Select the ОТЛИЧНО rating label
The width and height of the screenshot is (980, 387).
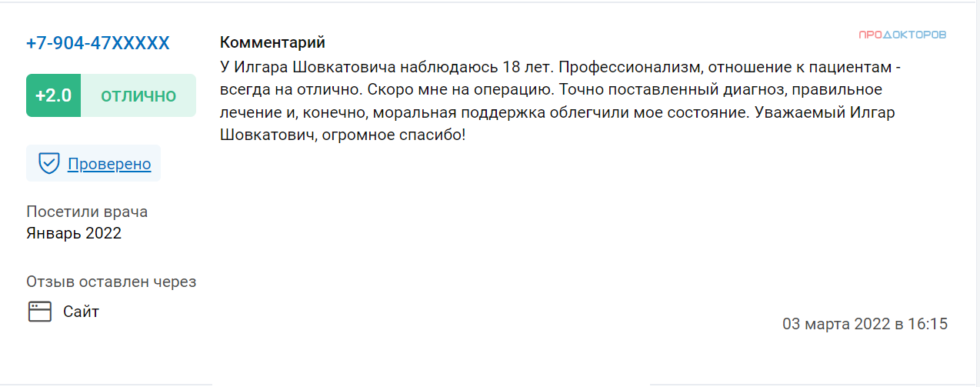tap(138, 96)
